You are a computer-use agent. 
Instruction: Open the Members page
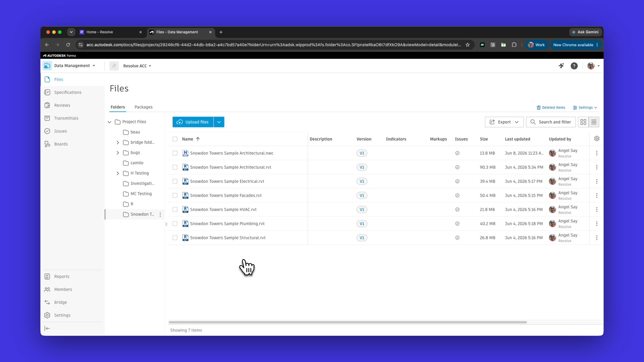63,289
